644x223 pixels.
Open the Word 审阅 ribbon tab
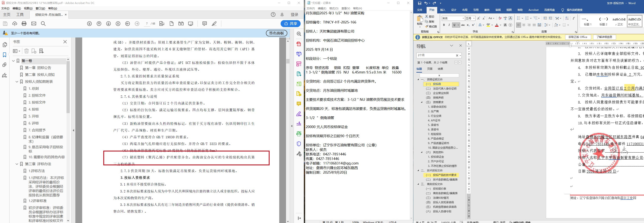(x=498, y=10)
